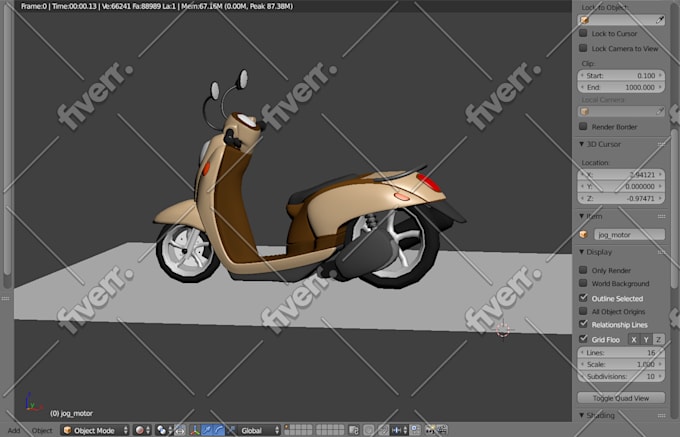Click the object cube icon beside jog_motor
Screen dimensions: 680x437
point(584,235)
